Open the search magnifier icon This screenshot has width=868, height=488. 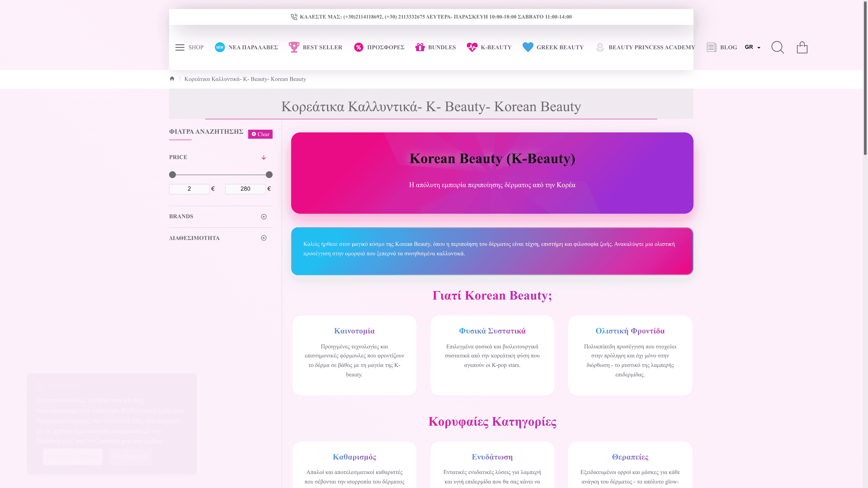[778, 47]
